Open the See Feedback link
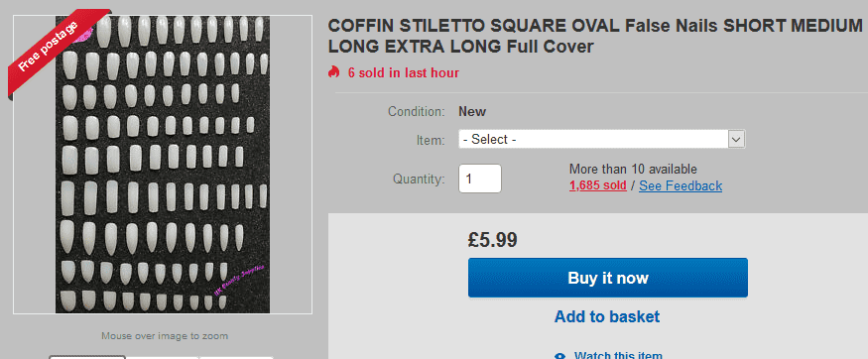 click(x=681, y=185)
